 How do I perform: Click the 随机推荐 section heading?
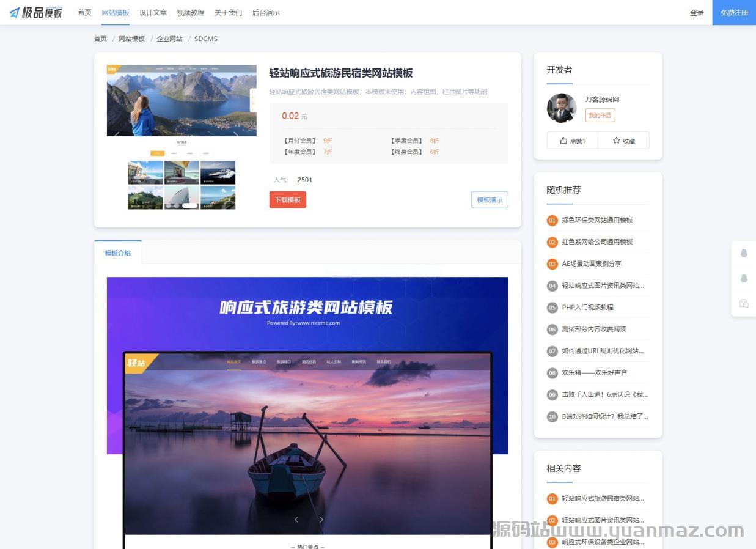point(563,190)
